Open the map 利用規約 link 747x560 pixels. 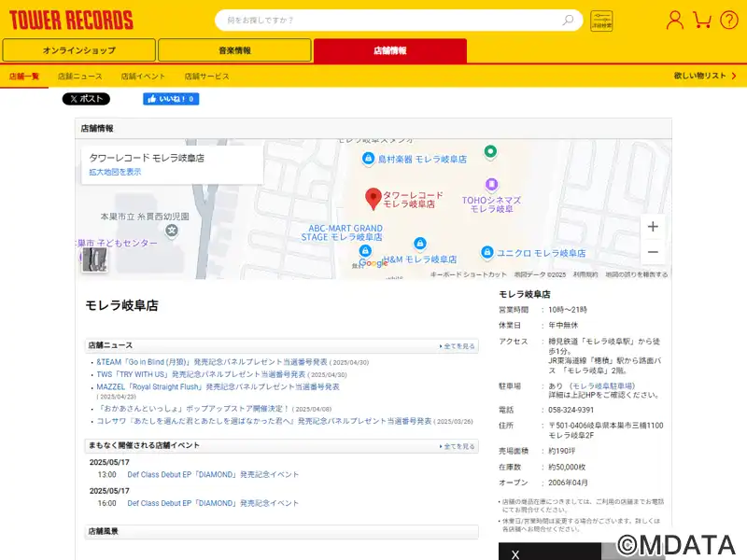click(585, 274)
